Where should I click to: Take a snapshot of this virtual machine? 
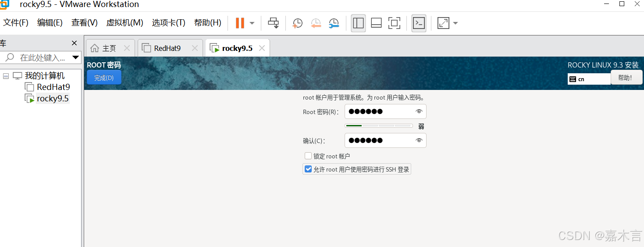click(298, 23)
